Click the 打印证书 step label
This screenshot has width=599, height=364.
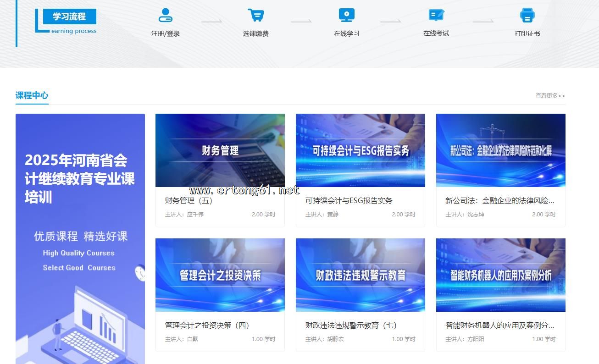click(x=527, y=33)
